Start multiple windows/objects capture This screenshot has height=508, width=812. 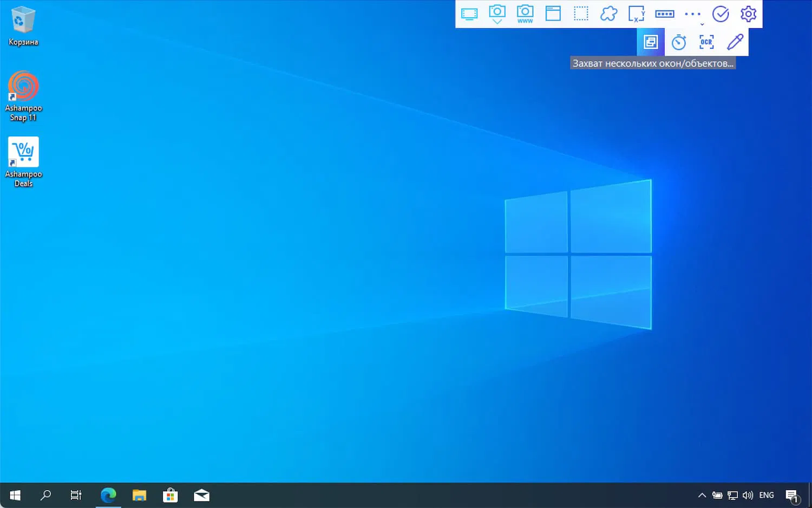pos(651,42)
